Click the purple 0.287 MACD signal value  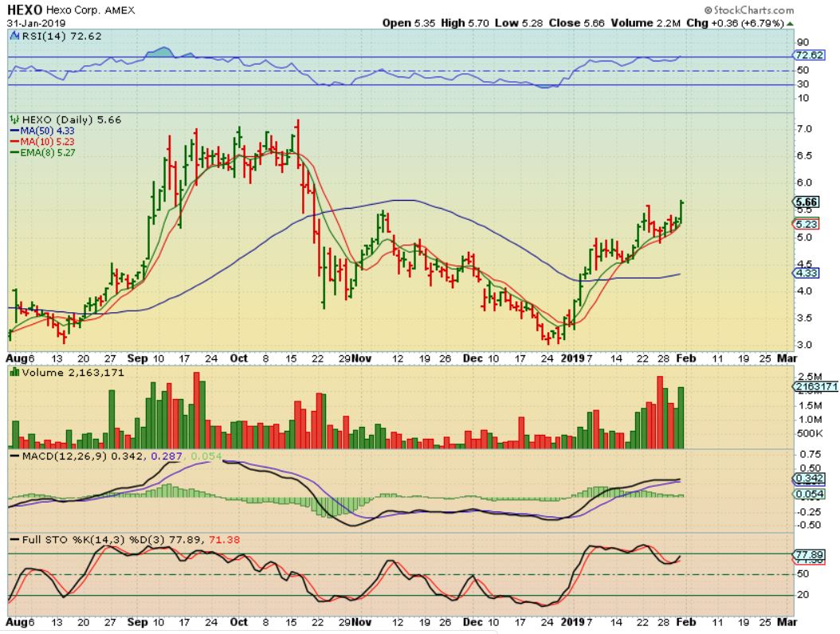[167, 456]
